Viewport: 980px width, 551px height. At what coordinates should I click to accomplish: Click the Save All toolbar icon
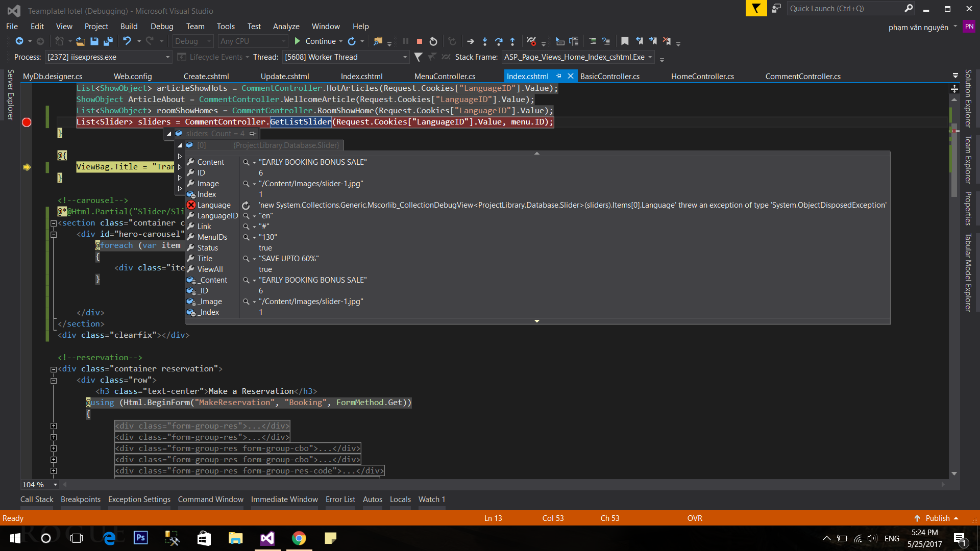pyautogui.click(x=108, y=41)
